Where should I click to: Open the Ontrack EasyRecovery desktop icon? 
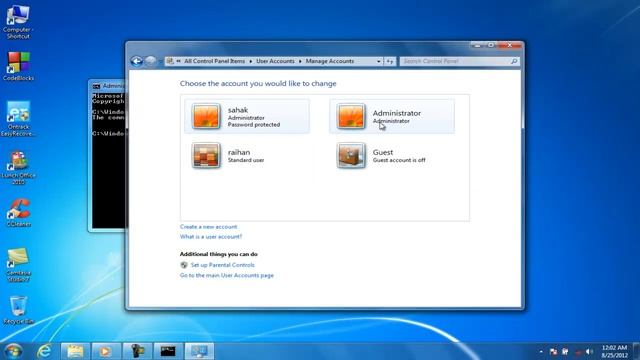pos(18,118)
